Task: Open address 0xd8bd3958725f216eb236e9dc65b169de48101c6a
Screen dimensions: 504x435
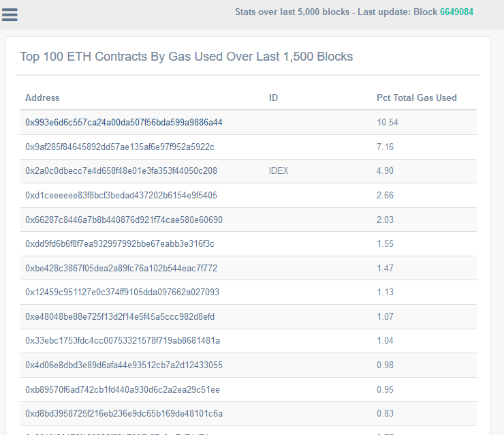Action: point(124,414)
